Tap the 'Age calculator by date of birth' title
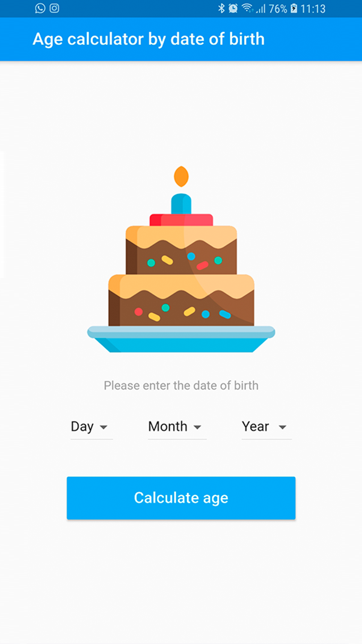The height and width of the screenshot is (644, 362). (x=148, y=39)
